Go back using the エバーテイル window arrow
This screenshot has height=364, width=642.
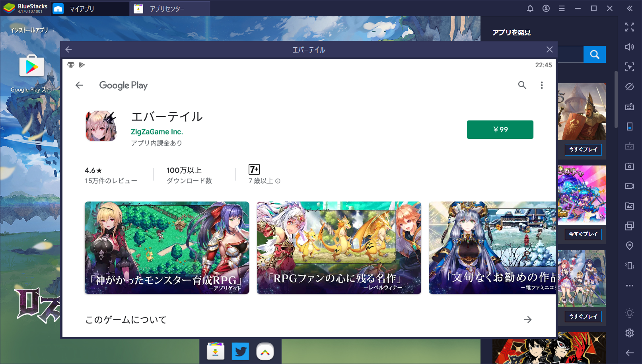[68, 49]
